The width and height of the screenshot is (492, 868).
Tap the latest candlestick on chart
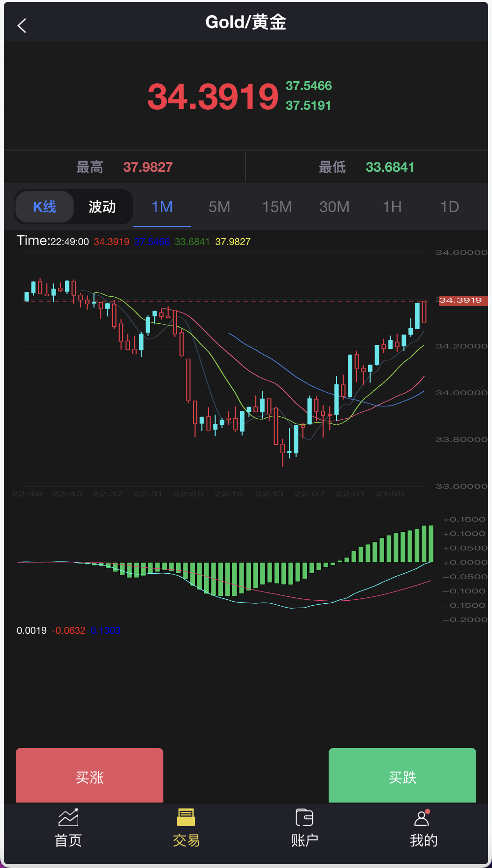tap(424, 312)
